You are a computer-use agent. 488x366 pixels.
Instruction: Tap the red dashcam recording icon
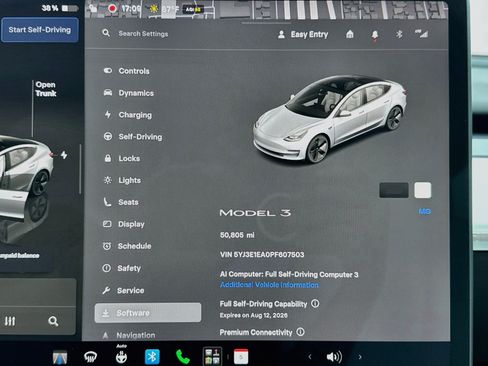tap(112, 8)
